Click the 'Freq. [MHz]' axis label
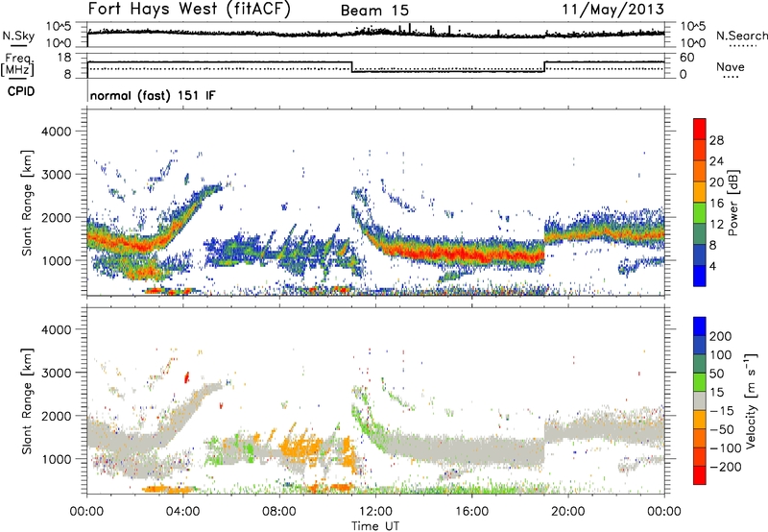768x532 pixels. tap(17, 64)
